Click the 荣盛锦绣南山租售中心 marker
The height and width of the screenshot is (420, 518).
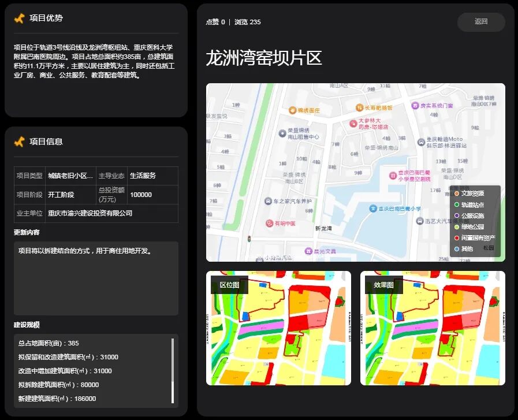tap(282, 133)
